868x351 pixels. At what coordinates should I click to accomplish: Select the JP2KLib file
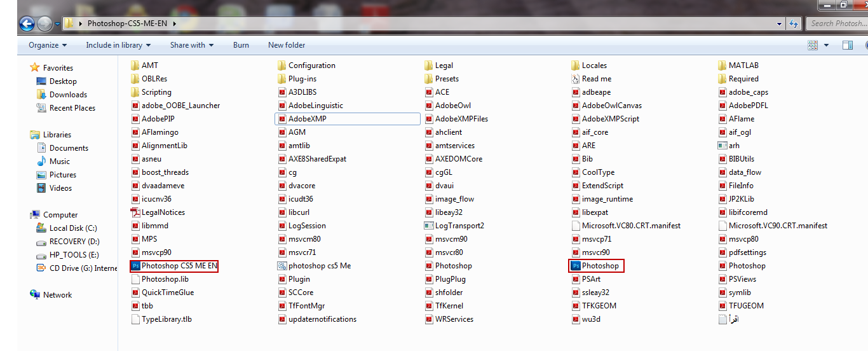[736, 199]
